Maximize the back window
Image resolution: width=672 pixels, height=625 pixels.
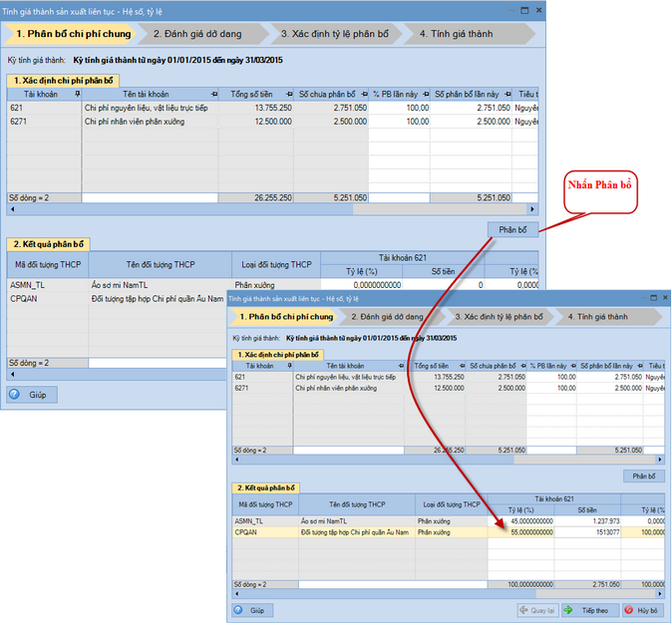(524, 10)
